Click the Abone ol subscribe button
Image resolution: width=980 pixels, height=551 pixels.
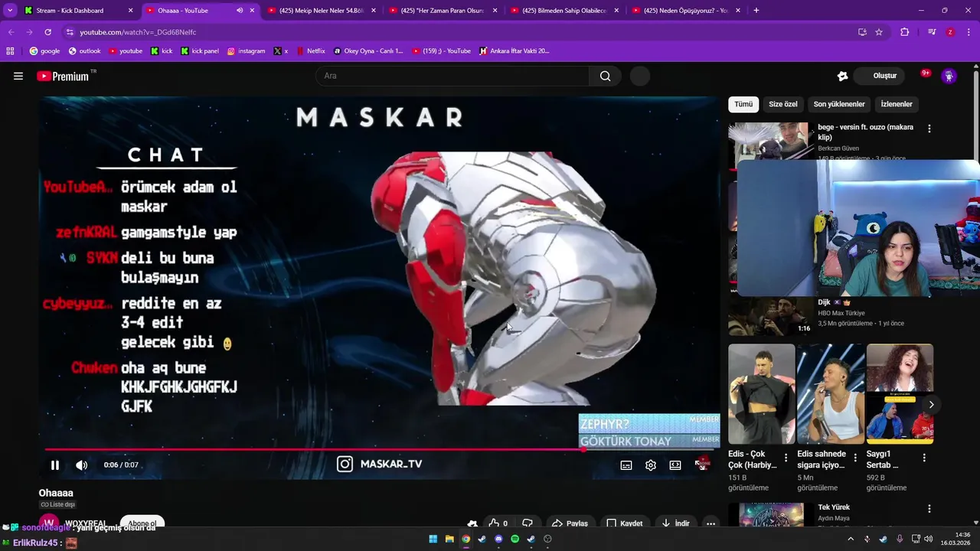point(142,523)
